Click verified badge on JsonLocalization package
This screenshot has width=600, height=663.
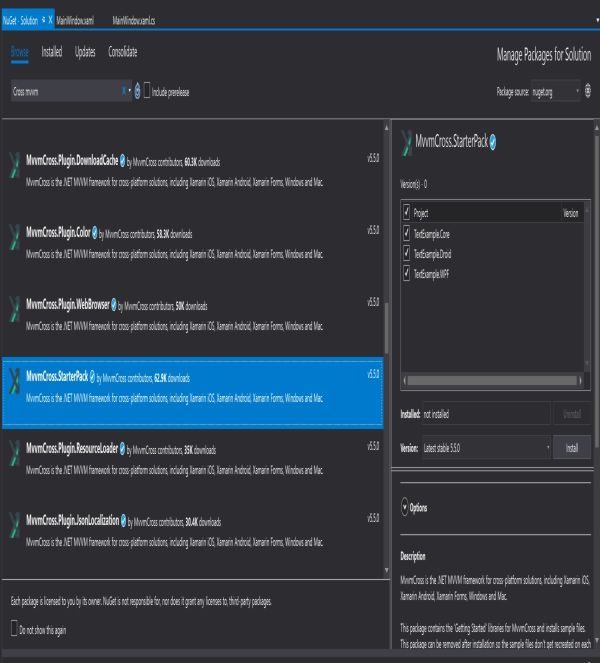[x=123, y=521]
